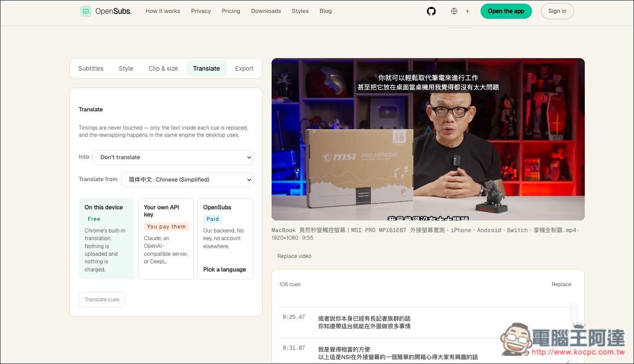The height and width of the screenshot is (364, 634).
Task: Go to Privacy page
Action: [201, 11]
